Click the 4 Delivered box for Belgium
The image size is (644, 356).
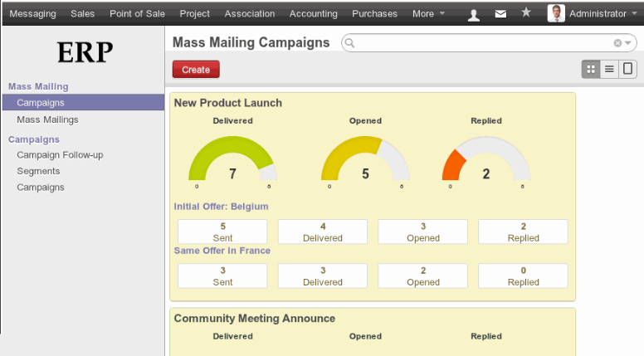322,232
